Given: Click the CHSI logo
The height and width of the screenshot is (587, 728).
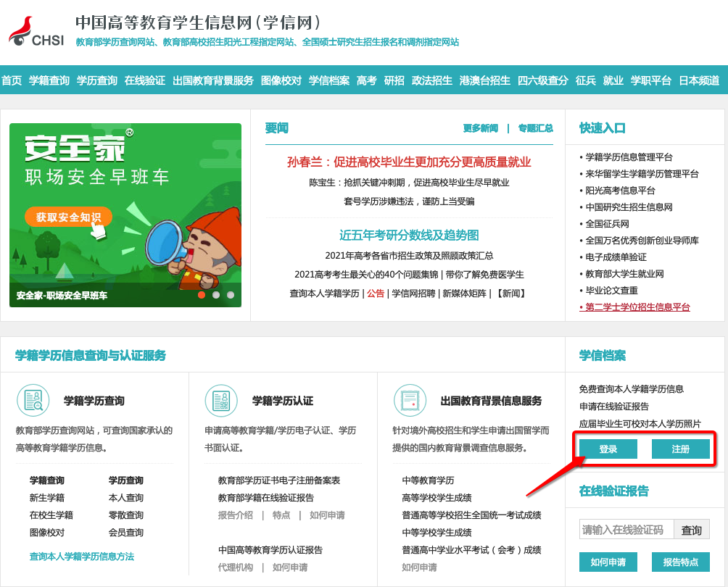Looking at the screenshot, I should [x=36, y=32].
